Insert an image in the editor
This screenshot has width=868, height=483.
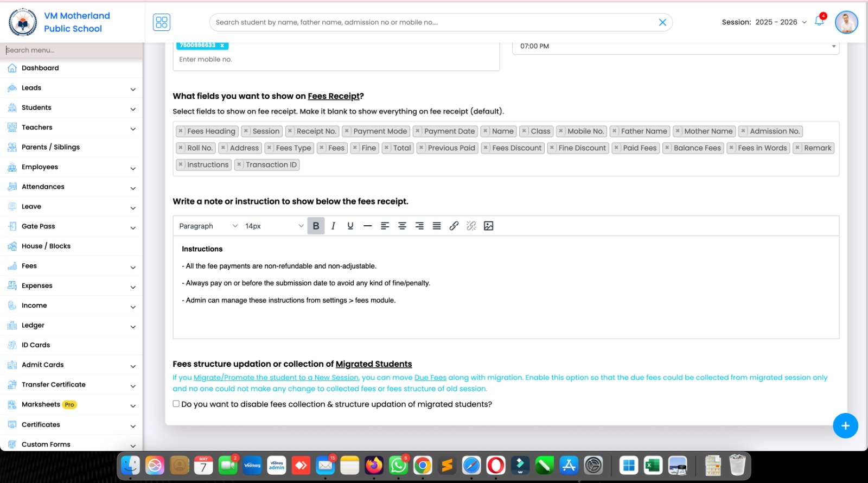[x=489, y=226]
